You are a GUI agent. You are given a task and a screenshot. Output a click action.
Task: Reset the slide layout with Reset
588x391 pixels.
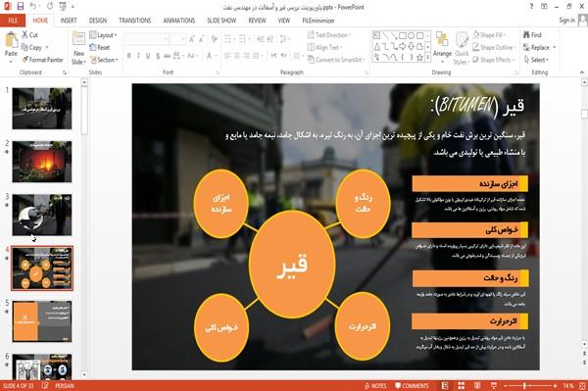pyautogui.click(x=100, y=47)
